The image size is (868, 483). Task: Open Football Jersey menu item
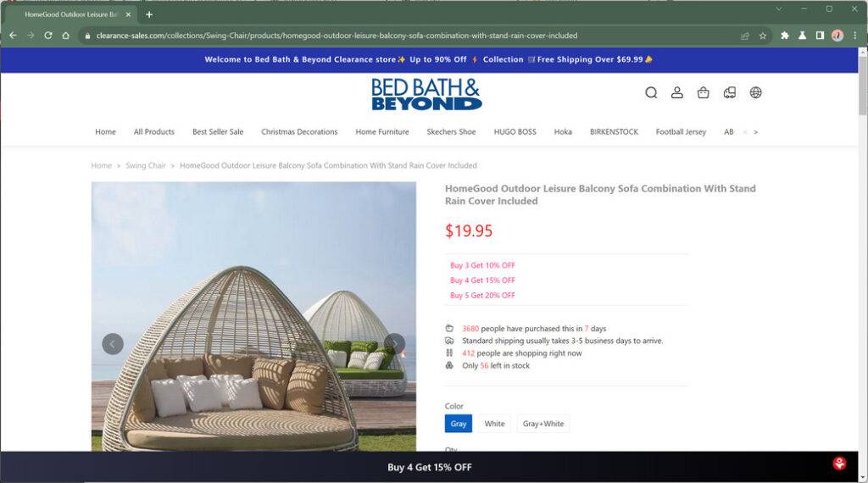tap(681, 131)
